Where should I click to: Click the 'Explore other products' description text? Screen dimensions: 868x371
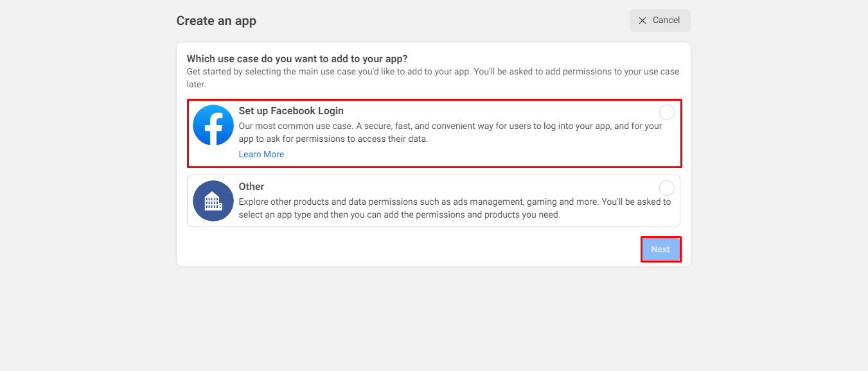point(455,208)
